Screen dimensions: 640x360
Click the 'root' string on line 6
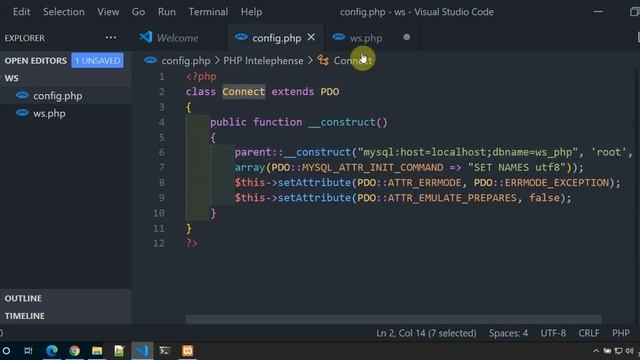pyautogui.click(x=609, y=152)
